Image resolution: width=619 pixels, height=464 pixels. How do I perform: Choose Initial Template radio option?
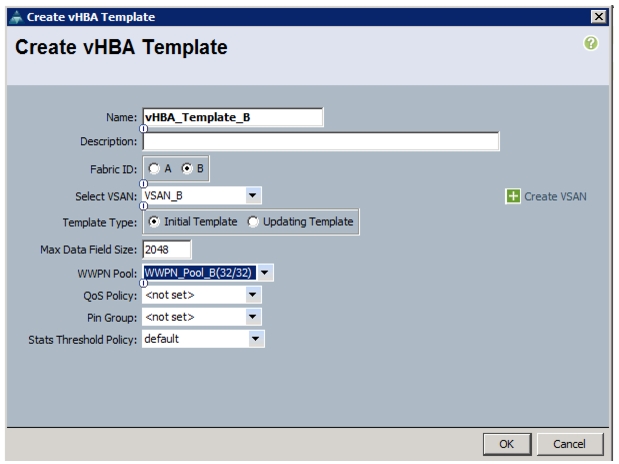pos(154,222)
